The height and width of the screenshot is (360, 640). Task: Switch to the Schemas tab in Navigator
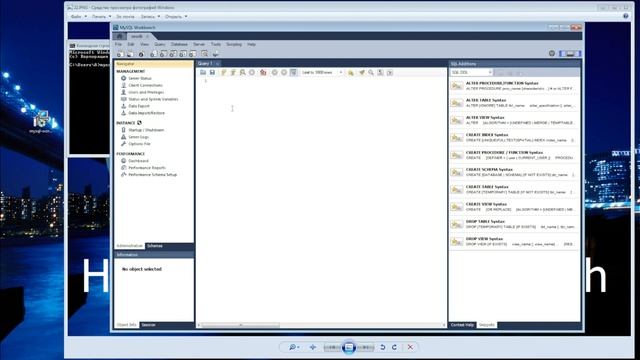[155, 246]
